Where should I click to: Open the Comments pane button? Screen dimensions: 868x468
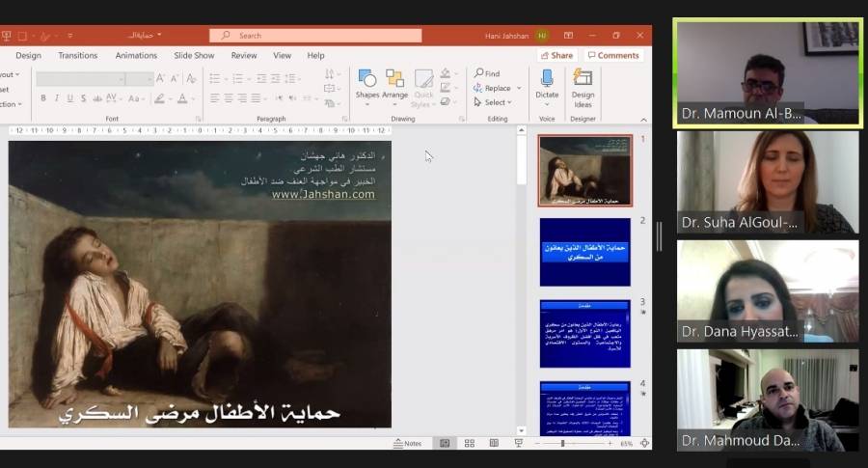click(613, 56)
